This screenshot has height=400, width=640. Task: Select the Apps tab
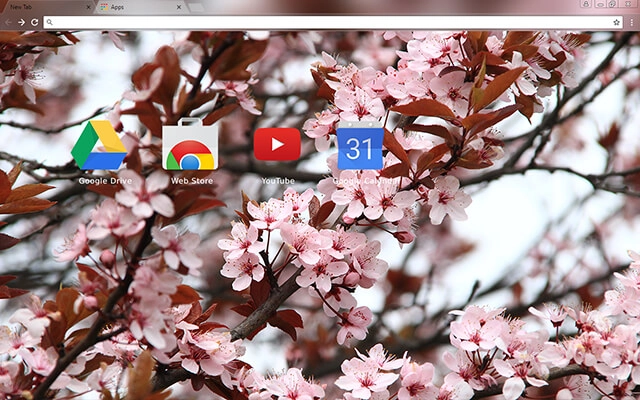(x=140, y=7)
